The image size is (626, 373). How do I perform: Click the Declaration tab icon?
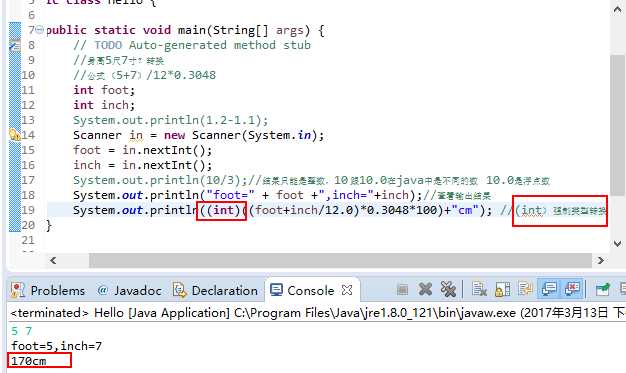point(180,290)
